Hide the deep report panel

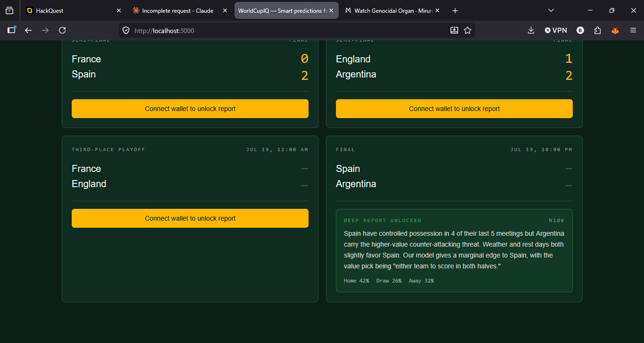557,220
